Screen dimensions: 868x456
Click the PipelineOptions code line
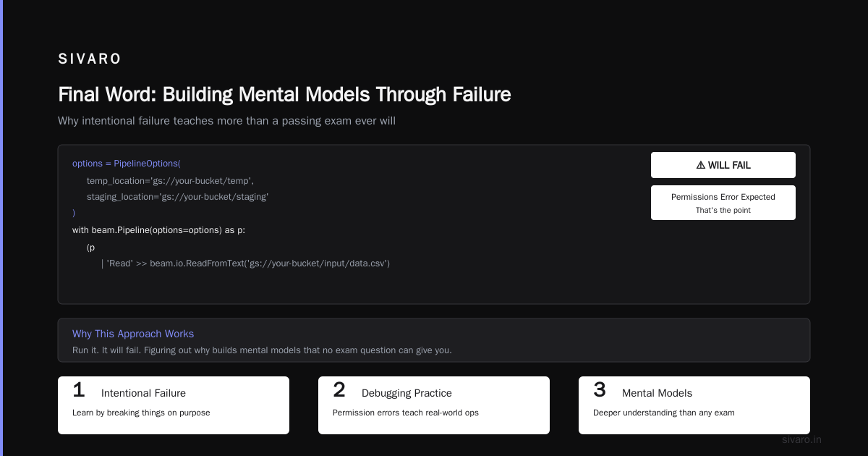point(127,164)
